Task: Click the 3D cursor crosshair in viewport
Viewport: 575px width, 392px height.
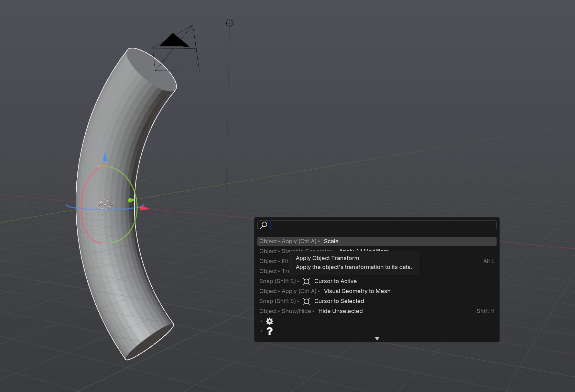Action: (105, 204)
